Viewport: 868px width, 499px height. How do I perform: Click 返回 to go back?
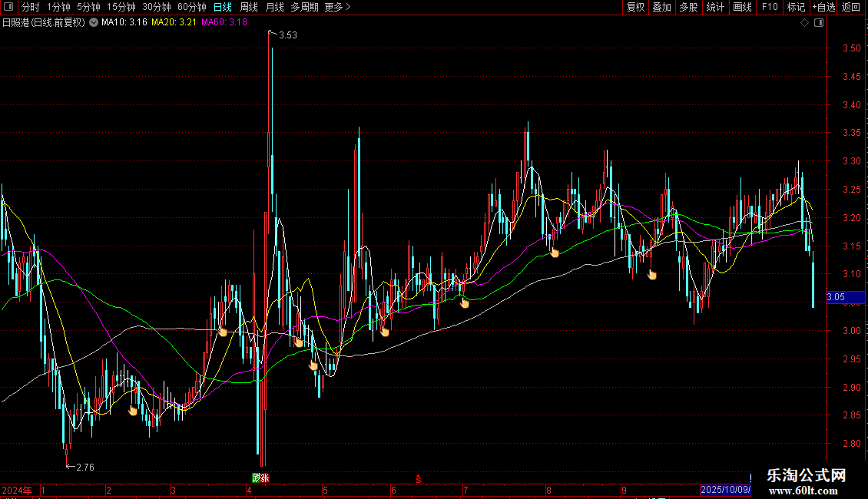click(x=851, y=7)
